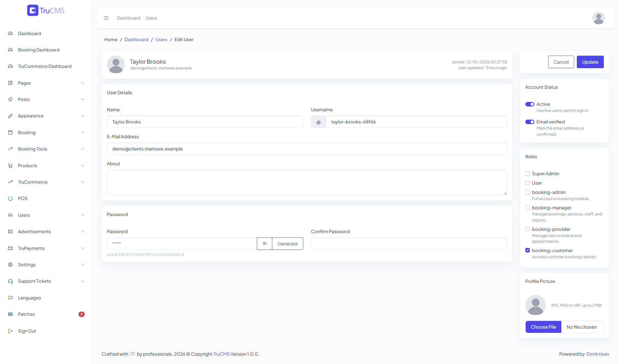618x364 pixels.
Task: Toggle the Email verified switch
Action: point(529,122)
